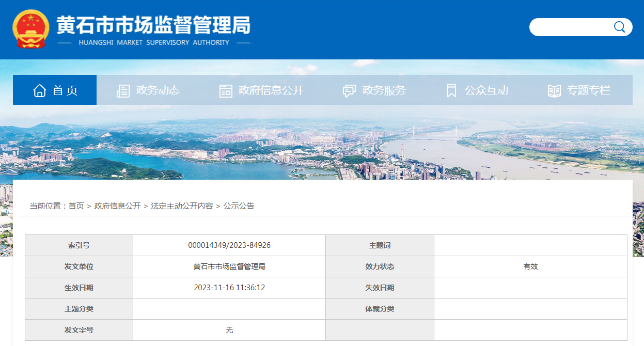Select date value 2023-11-16 11:36:12

(x=229, y=288)
